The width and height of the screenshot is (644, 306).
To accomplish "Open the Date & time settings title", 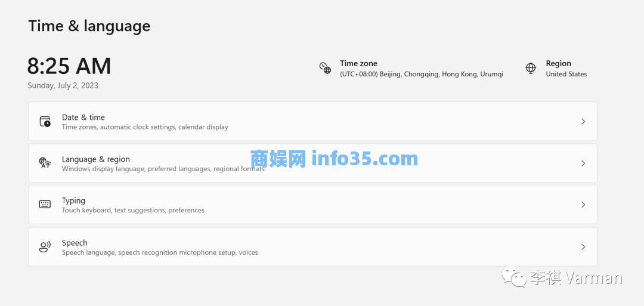I will click(83, 118).
